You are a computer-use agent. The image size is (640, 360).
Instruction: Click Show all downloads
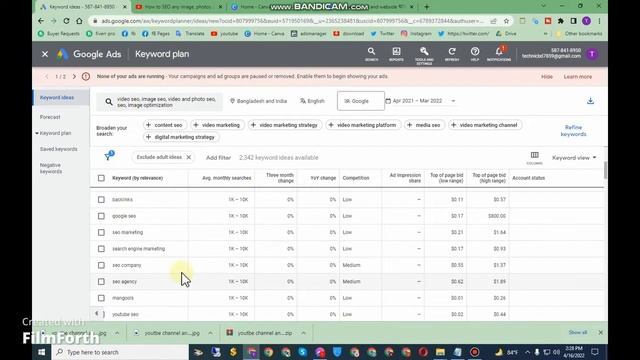click(x=578, y=333)
